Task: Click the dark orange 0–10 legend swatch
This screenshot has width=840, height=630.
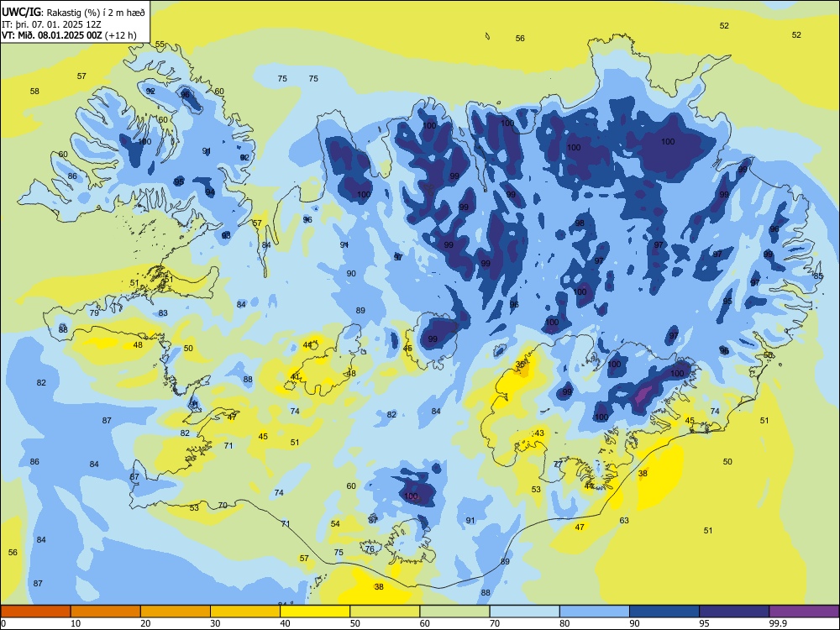Action: tap(35, 612)
